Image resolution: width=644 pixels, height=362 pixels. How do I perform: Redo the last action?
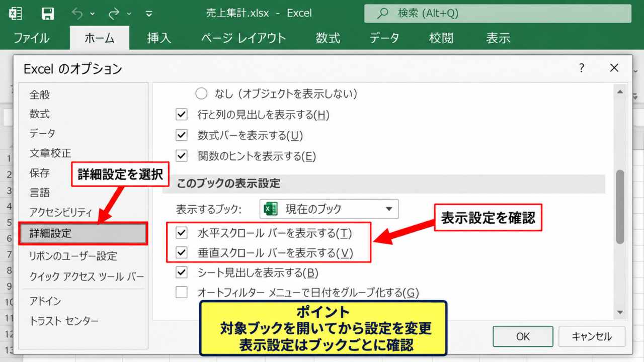tap(114, 14)
